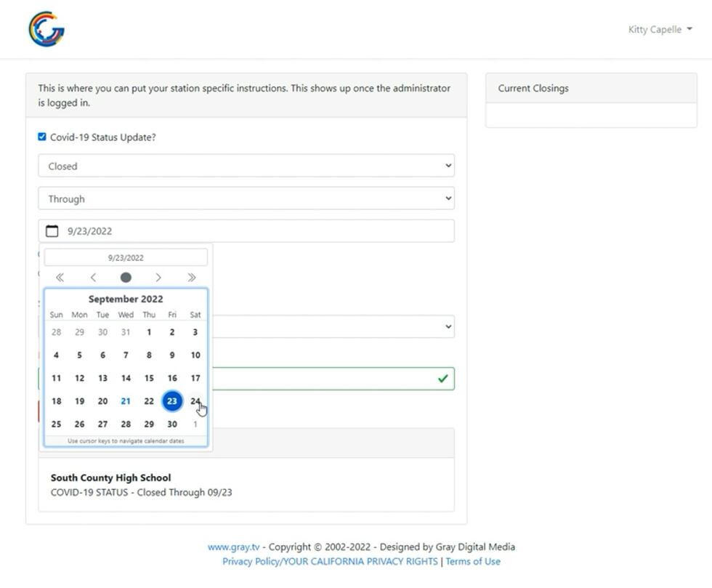
Task: Select September 21 in the calendar
Action: coord(126,401)
